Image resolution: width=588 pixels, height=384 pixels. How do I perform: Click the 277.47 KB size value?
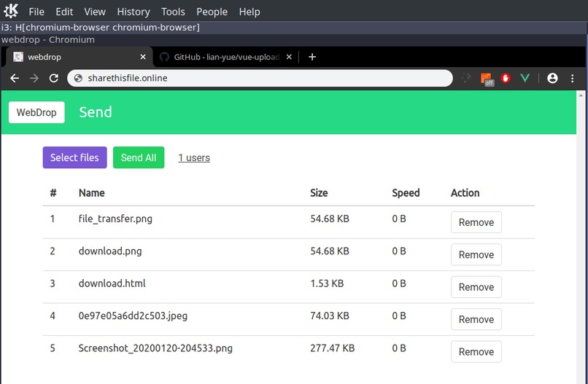pyautogui.click(x=332, y=348)
